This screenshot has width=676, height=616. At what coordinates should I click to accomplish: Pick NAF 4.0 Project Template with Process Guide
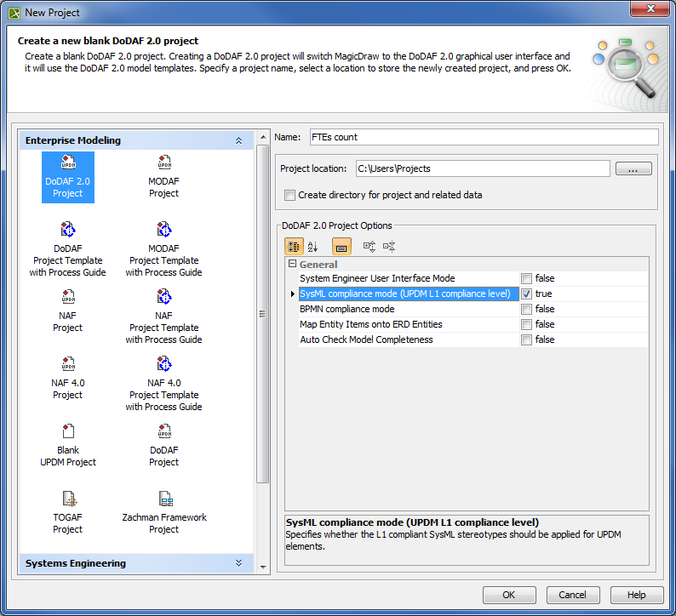click(x=163, y=384)
